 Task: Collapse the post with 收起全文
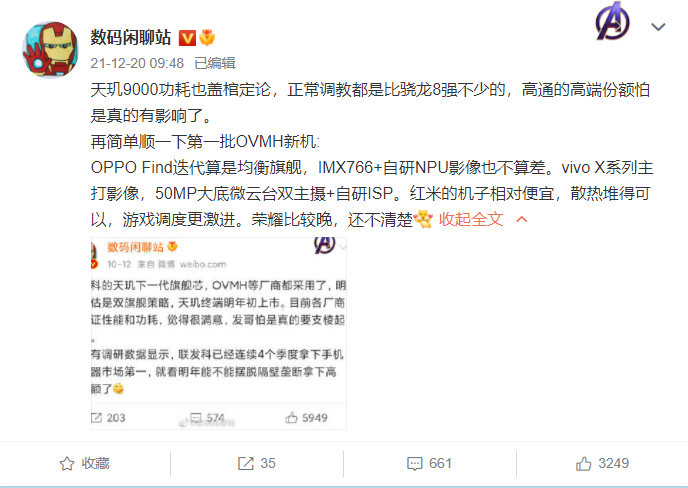tap(471, 219)
